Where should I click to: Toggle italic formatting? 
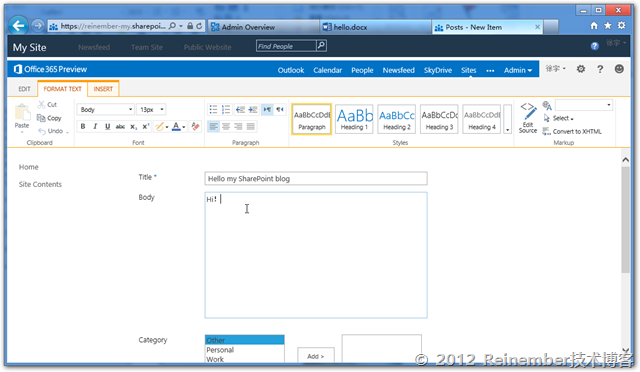(x=95, y=127)
